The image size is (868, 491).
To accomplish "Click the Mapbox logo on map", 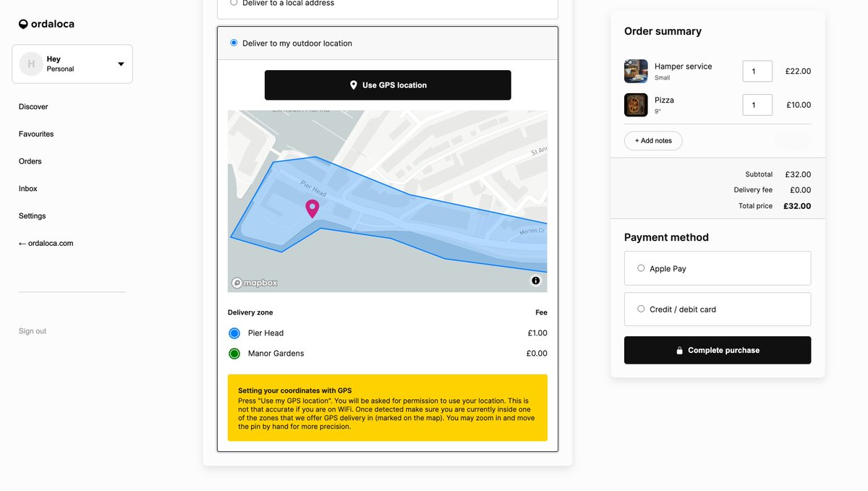I will pyautogui.click(x=255, y=283).
